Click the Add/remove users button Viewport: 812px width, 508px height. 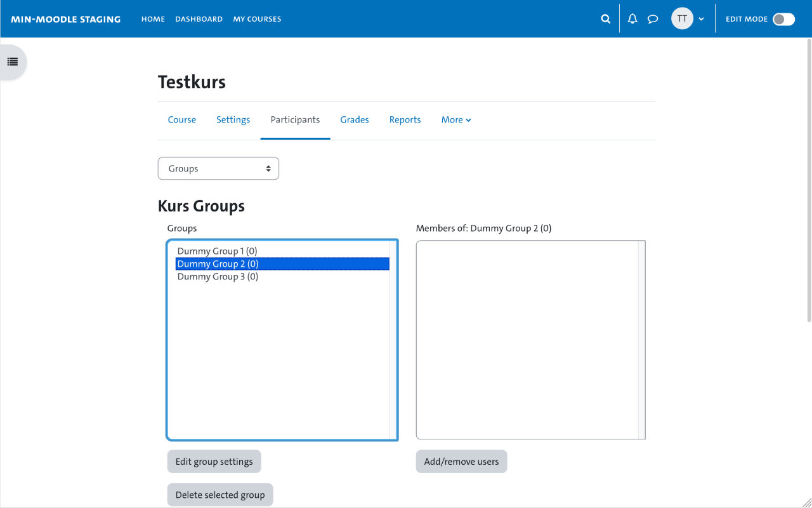(x=461, y=462)
